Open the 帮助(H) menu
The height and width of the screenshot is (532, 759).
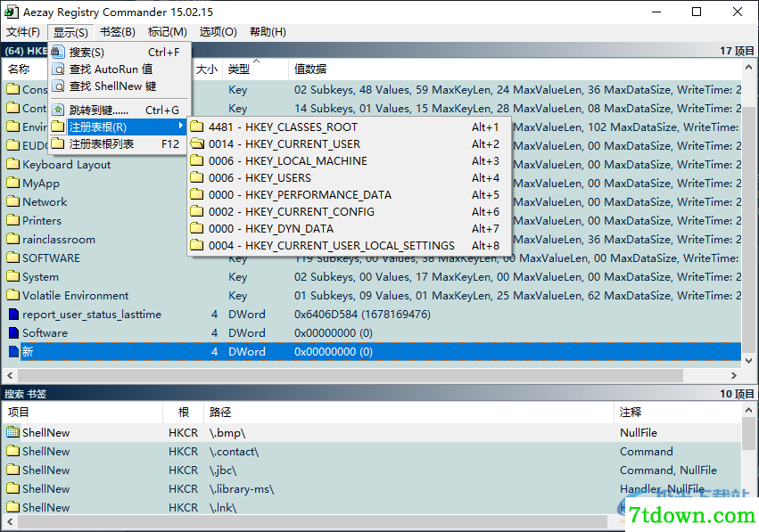click(268, 32)
